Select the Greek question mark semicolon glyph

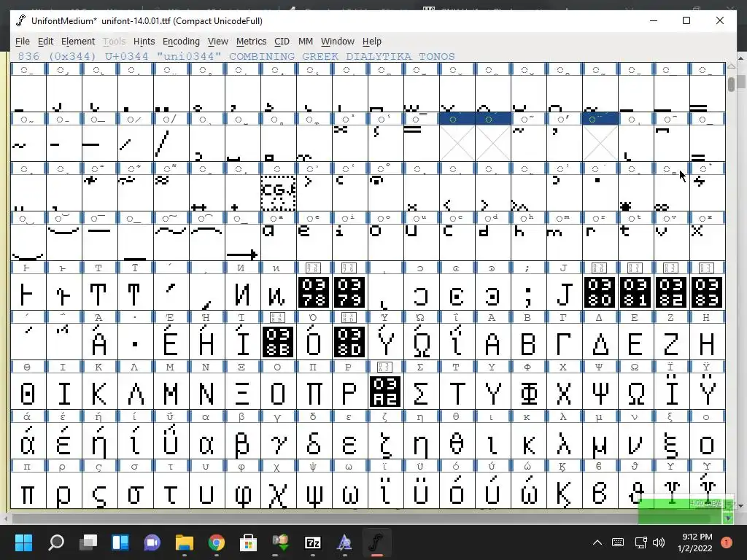coord(528,292)
